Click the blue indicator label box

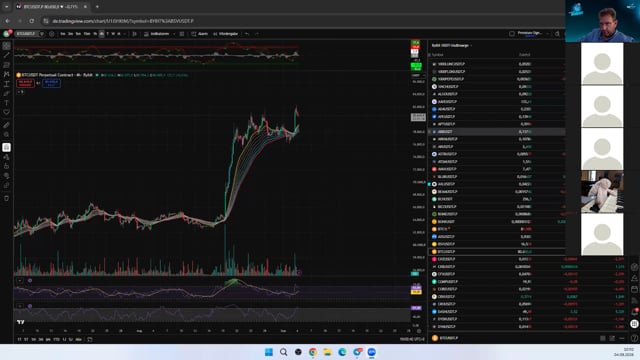(51, 83)
